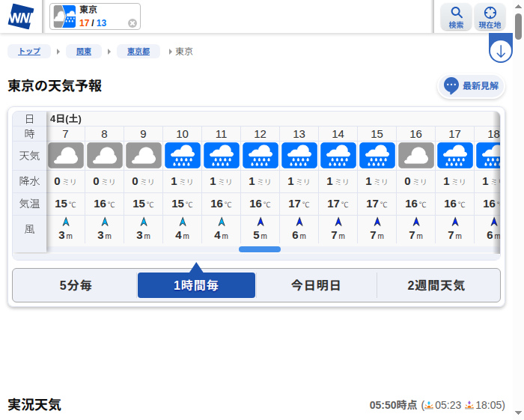
Task: Click the wind arrow icon at 12時
Action: tap(261, 222)
